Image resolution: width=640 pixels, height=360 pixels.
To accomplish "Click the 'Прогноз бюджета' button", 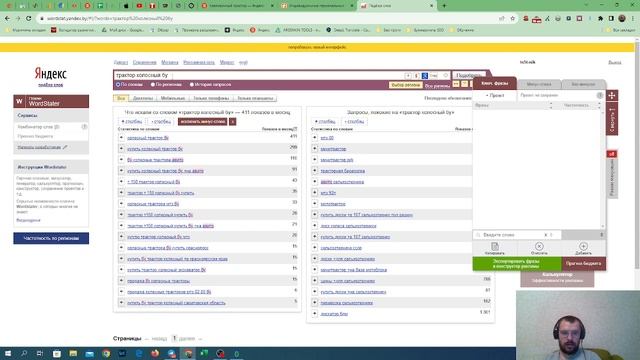I will 583,264.
